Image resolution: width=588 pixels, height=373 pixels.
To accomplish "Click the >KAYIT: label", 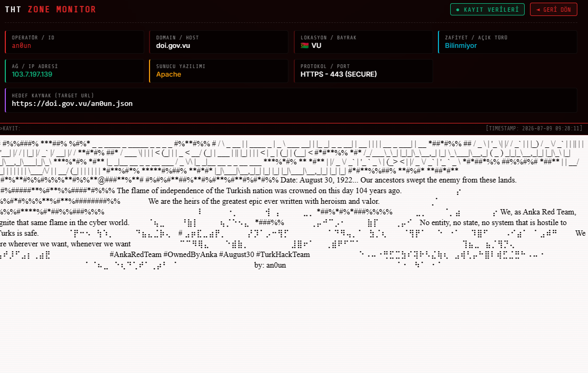I will 10,128.
